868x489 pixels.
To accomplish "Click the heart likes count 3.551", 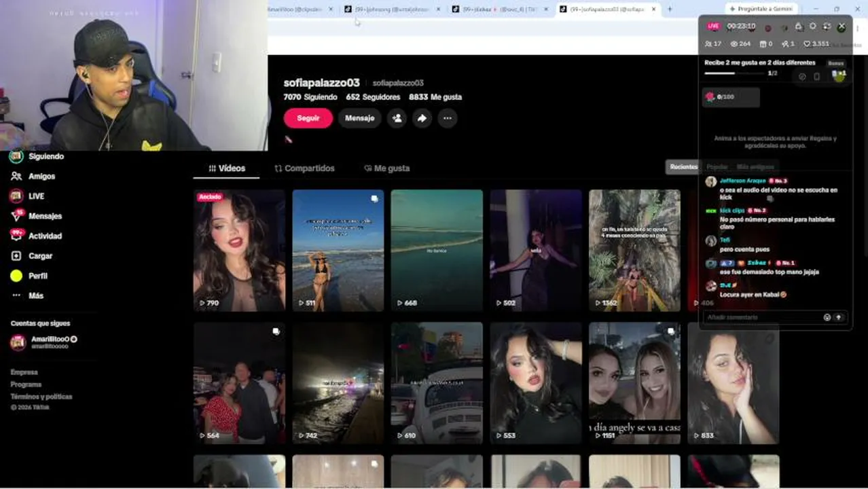I will (x=816, y=43).
